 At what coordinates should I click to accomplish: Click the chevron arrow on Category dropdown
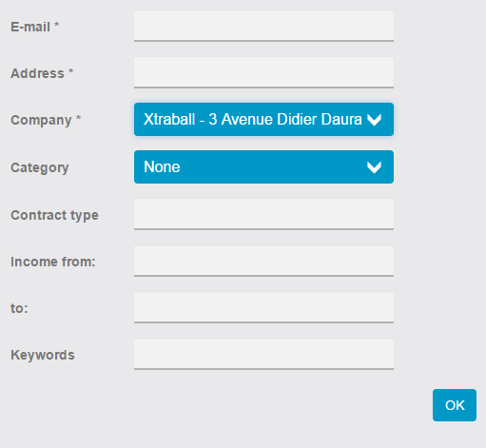point(374,167)
